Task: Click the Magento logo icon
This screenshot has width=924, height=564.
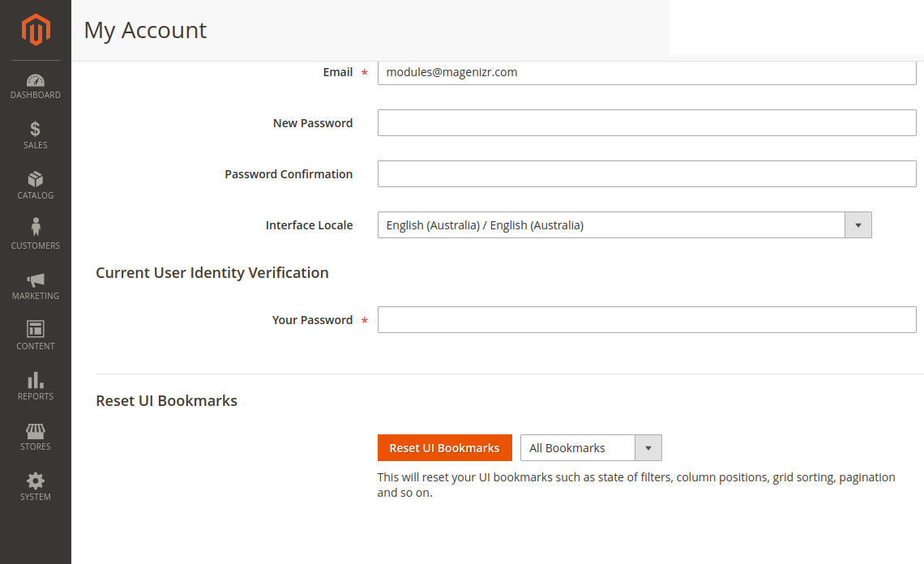Action: (36, 30)
